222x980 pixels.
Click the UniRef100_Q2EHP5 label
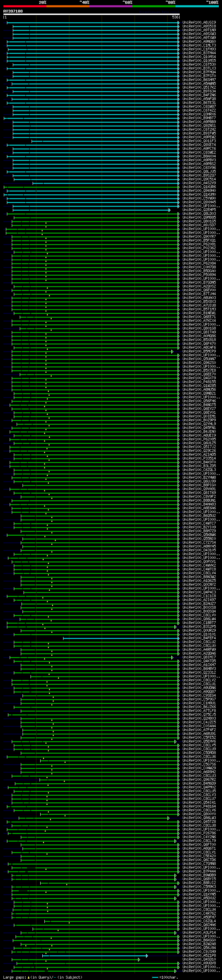click(199, 210)
